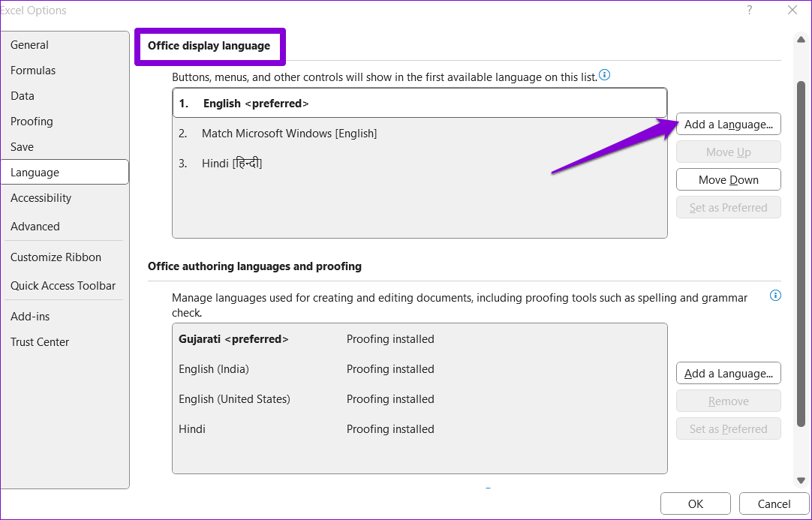812x520 pixels.
Task: Select English (United States) authoring language
Action: coord(233,398)
